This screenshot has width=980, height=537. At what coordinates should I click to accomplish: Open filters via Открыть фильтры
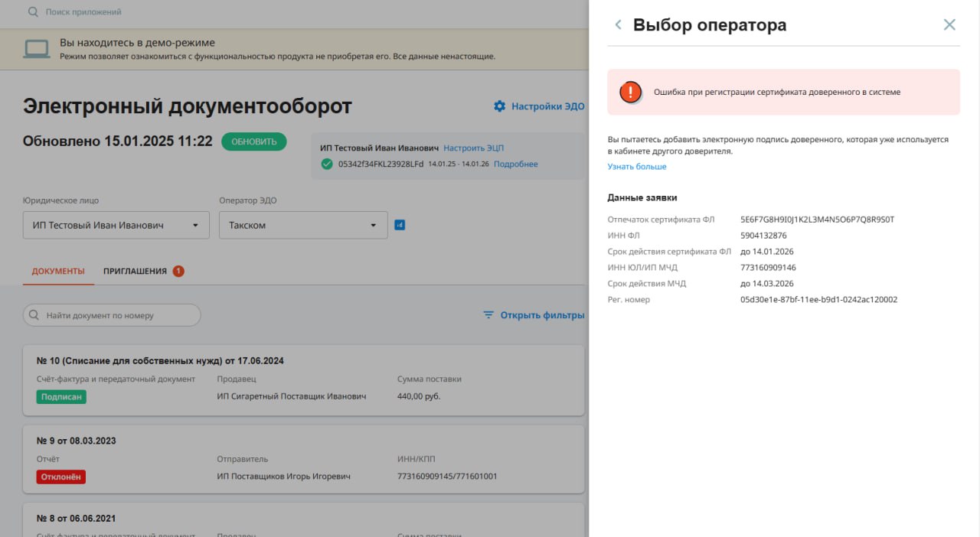(x=542, y=315)
